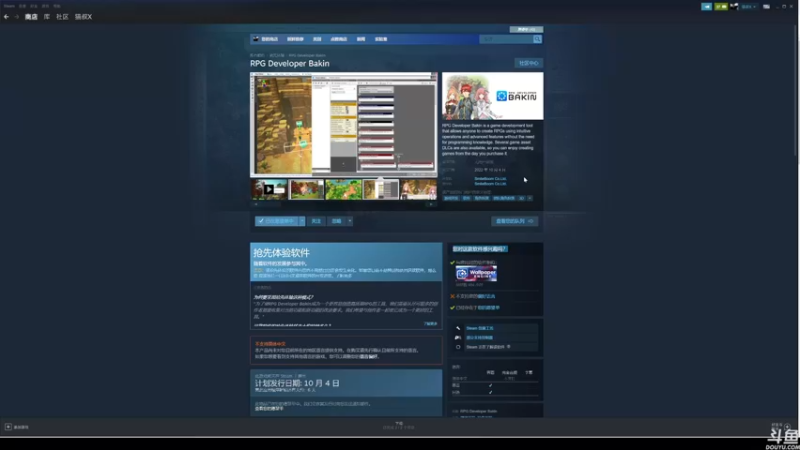Click the controller support link
The width and height of the screenshot is (800, 450).
[480, 337]
